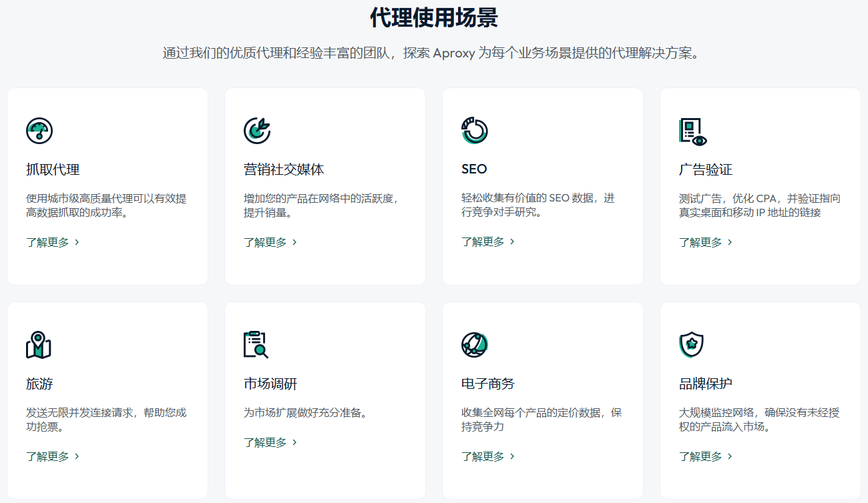
Task: Click description 使用城市级高质量代理
Action: point(106,205)
